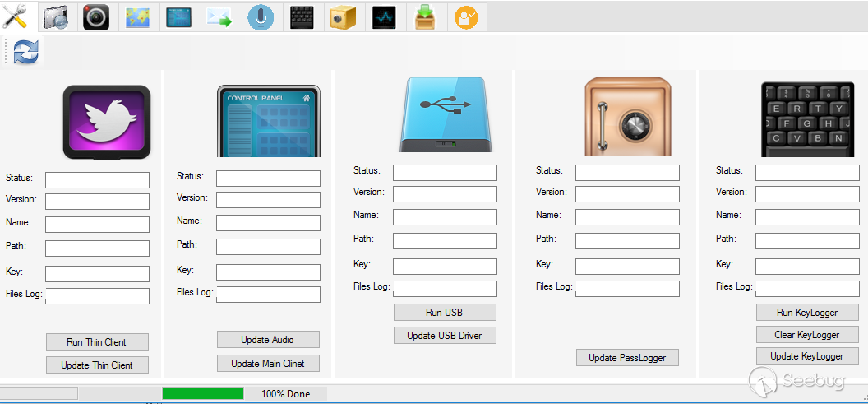Open the wrench and screwdriver tools tab
Image resolution: width=868 pixels, height=404 pixels.
tap(15, 16)
